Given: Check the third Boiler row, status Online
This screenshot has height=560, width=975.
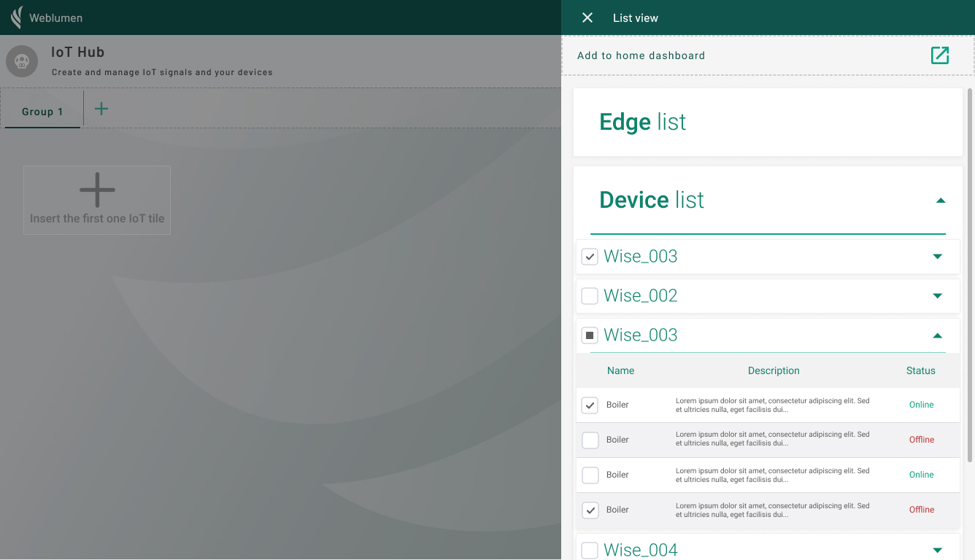Looking at the screenshot, I should [590, 475].
